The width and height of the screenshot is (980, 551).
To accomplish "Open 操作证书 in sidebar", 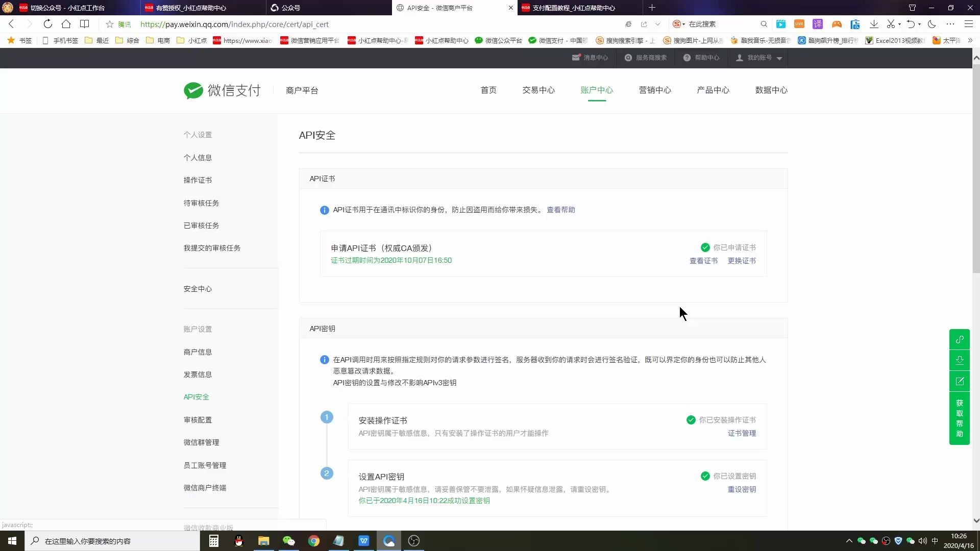I will click(198, 180).
